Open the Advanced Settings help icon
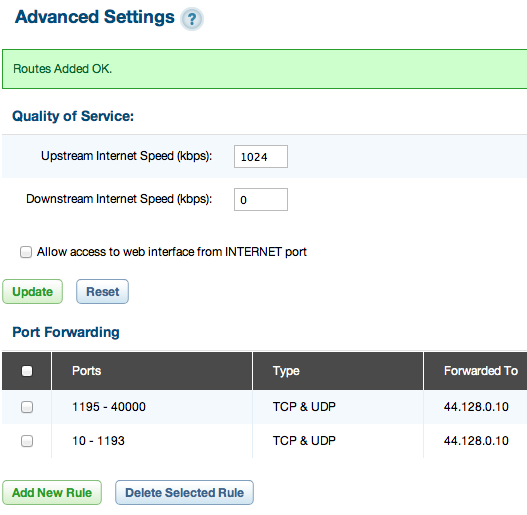527x515 pixels. 192,19
